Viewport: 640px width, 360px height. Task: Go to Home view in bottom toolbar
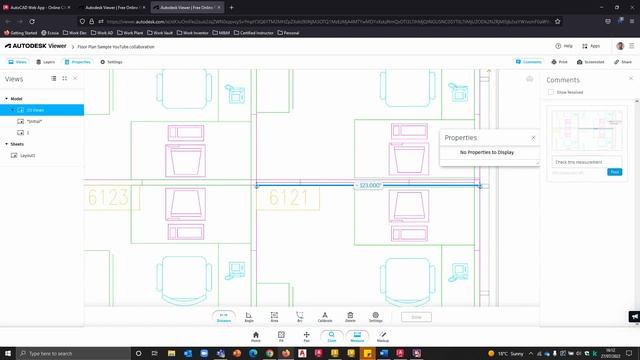(256, 336)
